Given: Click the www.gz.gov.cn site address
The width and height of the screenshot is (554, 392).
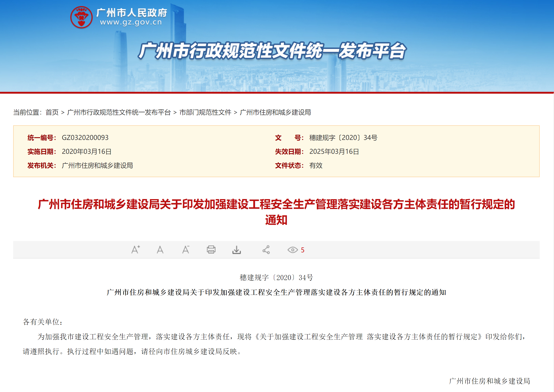Looking at the screenshot, I should (x=131, y=22).
